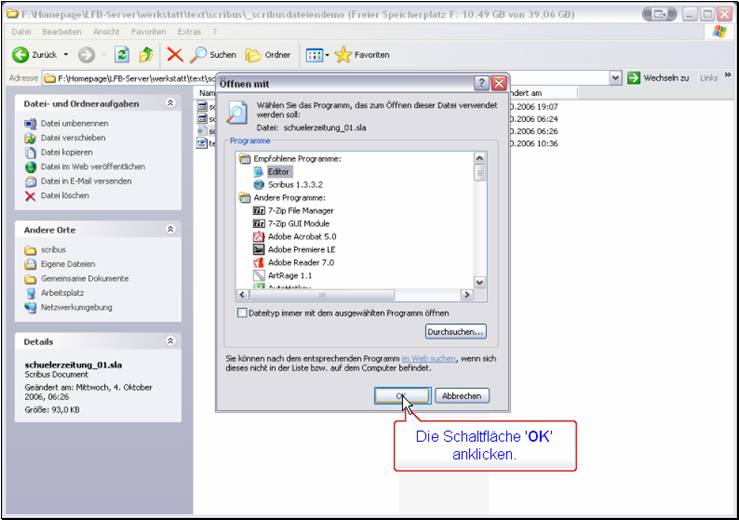Select Adobe Acrobat 5.0 program
The width and height of the screenshot is (739, 520).
[x=301, y=236]
